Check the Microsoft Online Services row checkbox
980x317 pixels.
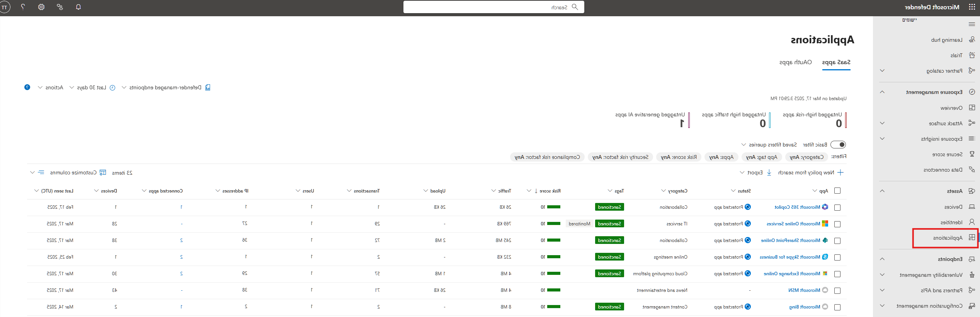[837, 224]
